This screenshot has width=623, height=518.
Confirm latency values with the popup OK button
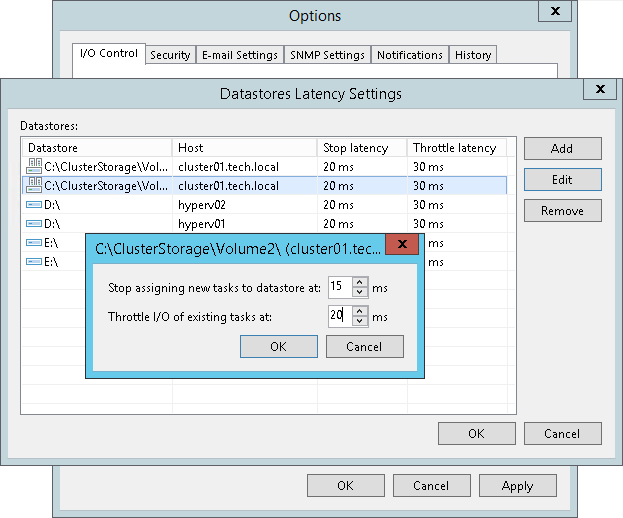click(278, 346)
